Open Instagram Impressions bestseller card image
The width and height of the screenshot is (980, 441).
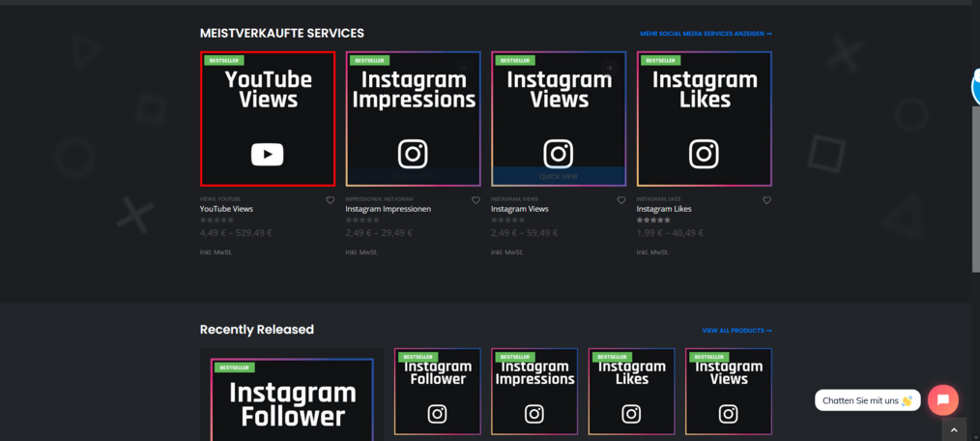pyautogui.click(x=413, y=119)
